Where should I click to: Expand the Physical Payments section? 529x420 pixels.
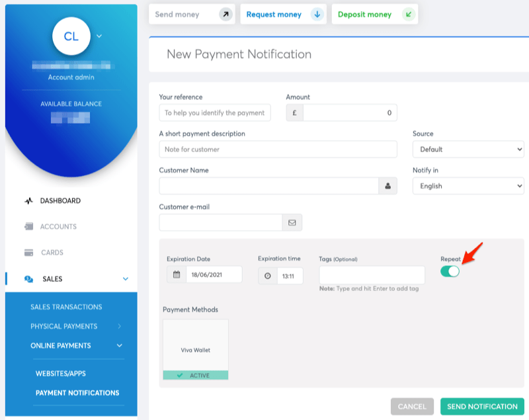pyautogui.click(x=69, y=326)
